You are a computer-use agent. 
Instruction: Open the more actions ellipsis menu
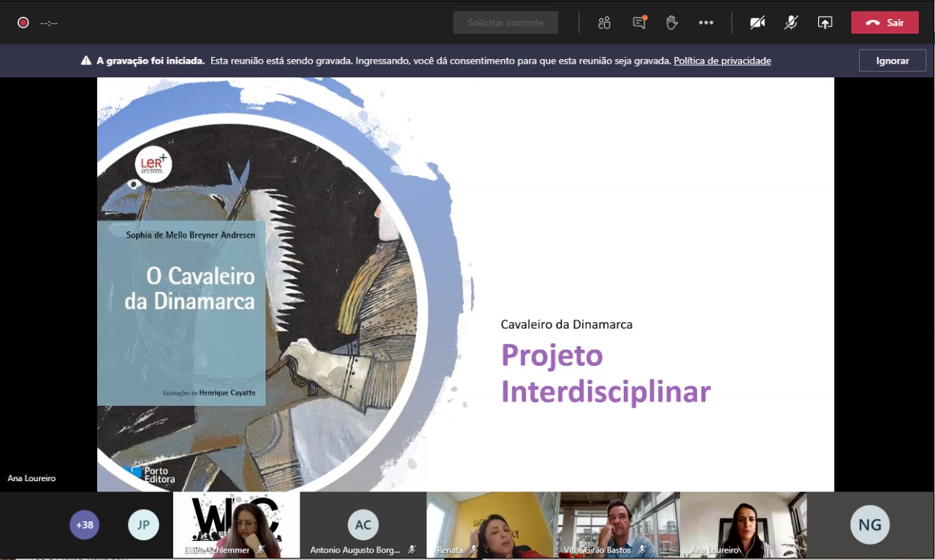[706, 23]
